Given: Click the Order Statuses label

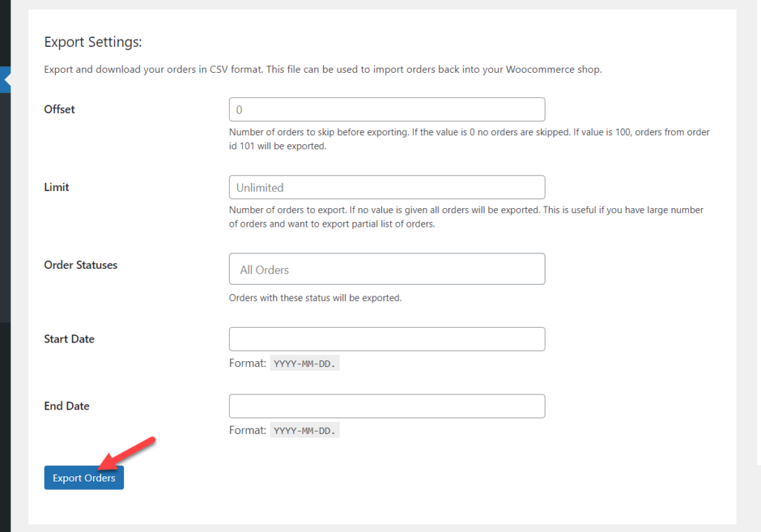Looking at the screenshot, I should pyautogui.click(x=80, y=265).
